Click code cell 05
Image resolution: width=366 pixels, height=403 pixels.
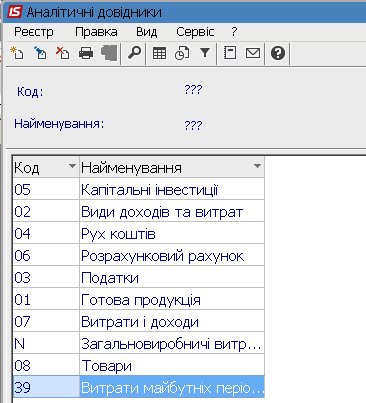pyautogui.click(x=46, y=190)
